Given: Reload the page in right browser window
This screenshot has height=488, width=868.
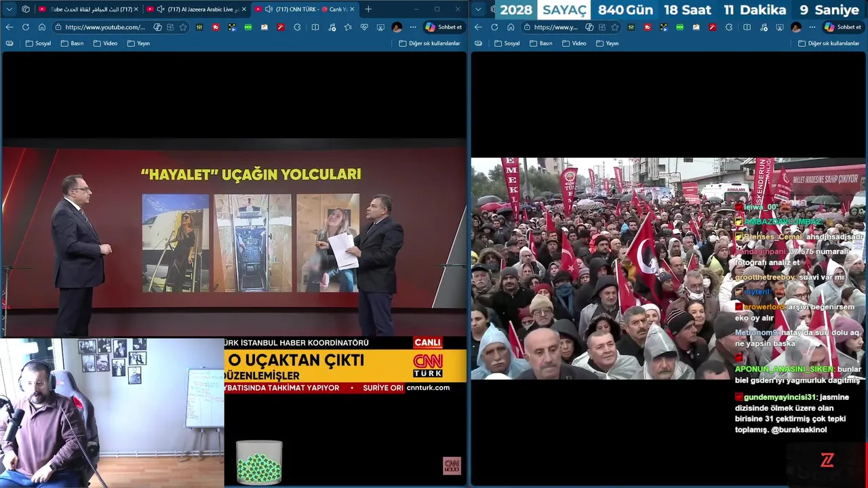Looking at the screenshot, I should (494, 27).
